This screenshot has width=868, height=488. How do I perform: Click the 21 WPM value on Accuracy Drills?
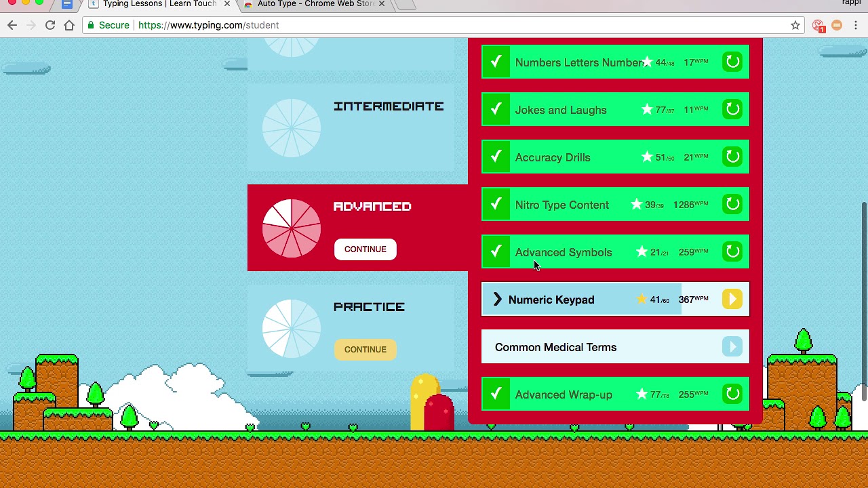coord(696,157)
